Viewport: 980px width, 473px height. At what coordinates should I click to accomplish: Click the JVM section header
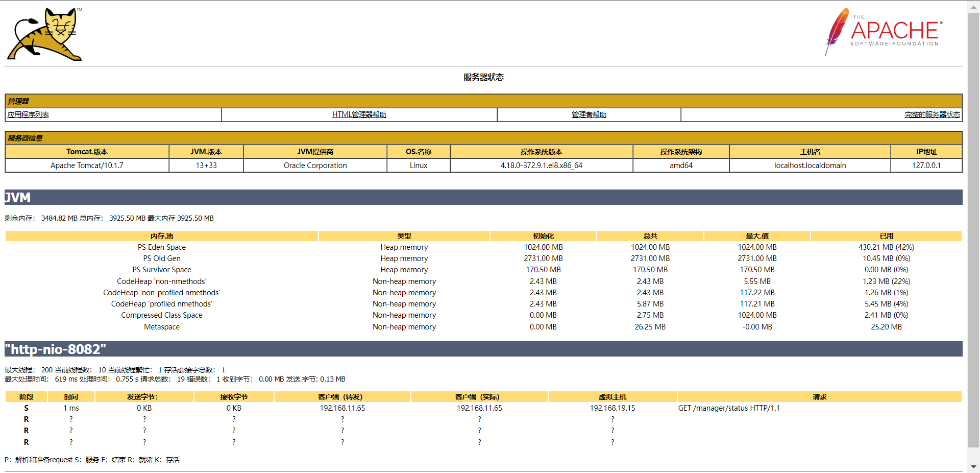tap(483, 197)
